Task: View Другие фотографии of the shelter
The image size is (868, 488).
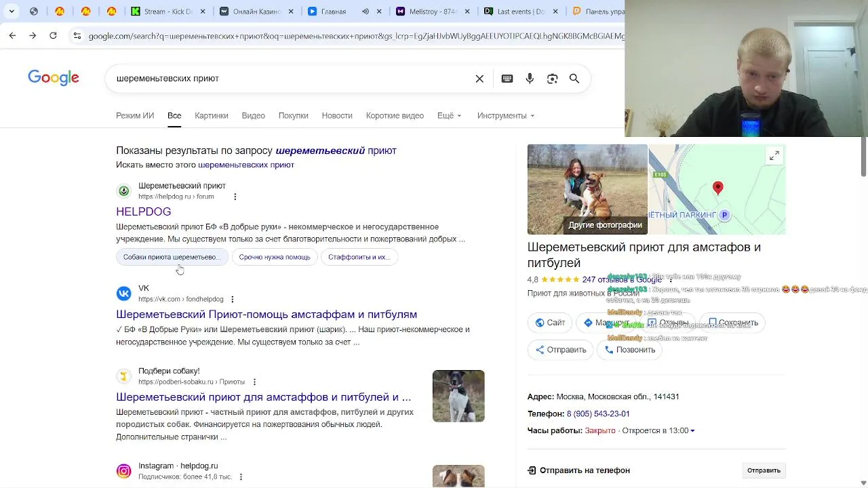Action: pos(587,189)
